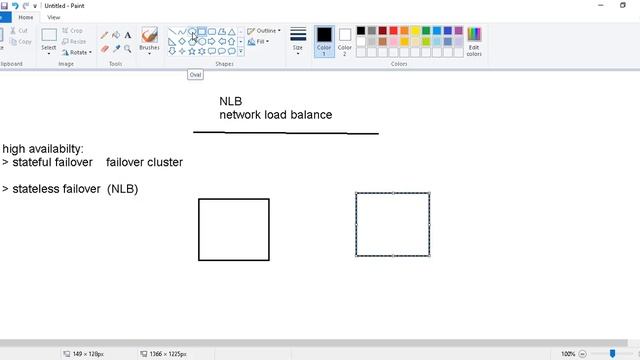Choose the Rectangle shape
Screen dimensions: 640x360
[x=202, y=32]
